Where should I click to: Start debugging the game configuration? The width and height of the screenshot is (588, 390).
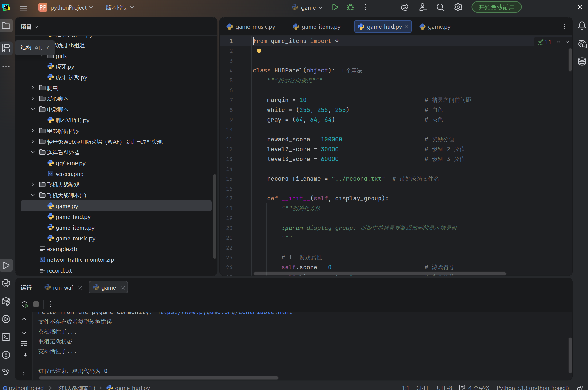tap(350, 7)
